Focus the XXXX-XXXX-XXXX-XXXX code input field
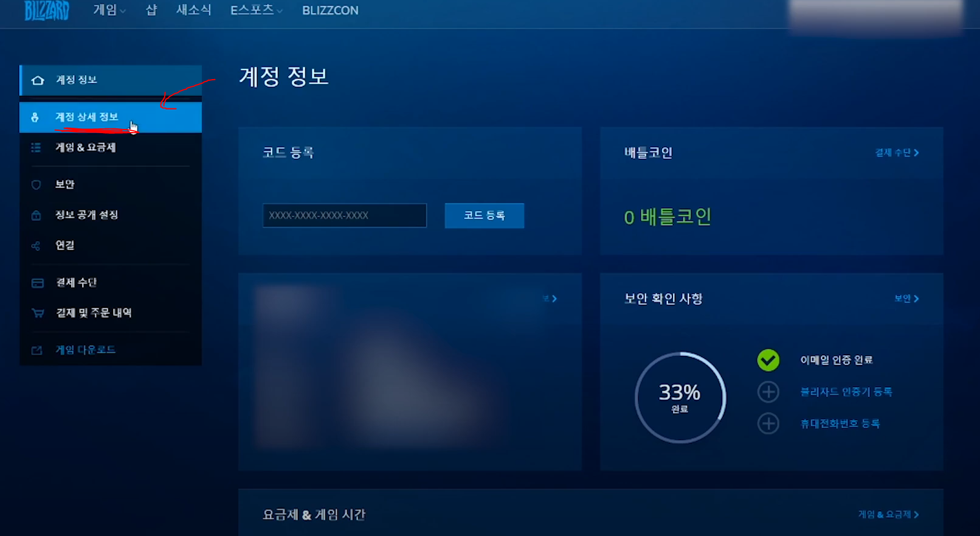Screen dimensions: 980x536 click(345, 215)
